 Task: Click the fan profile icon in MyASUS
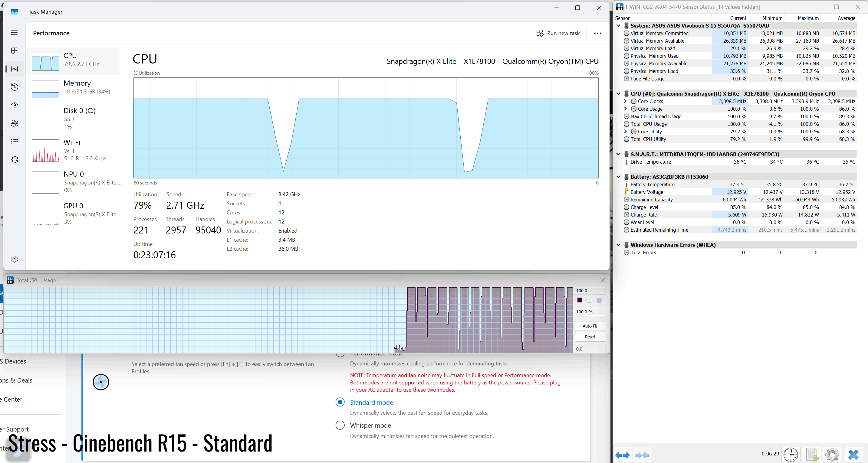point(101,382)
